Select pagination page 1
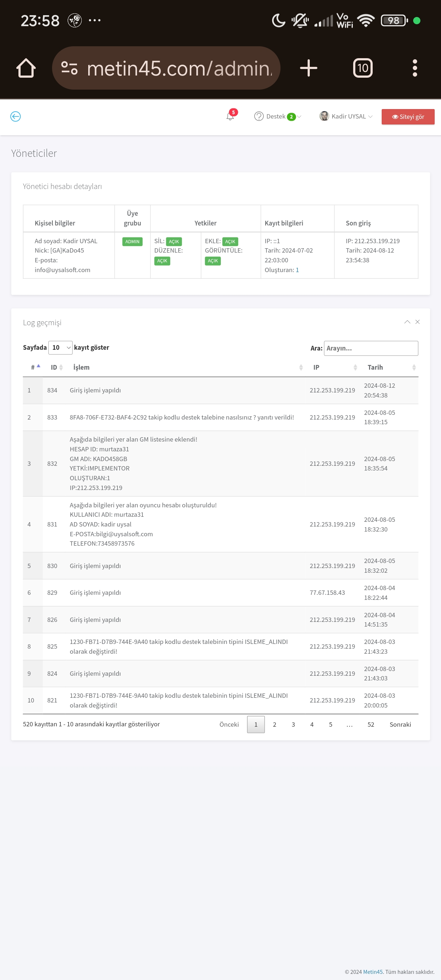 256,725
